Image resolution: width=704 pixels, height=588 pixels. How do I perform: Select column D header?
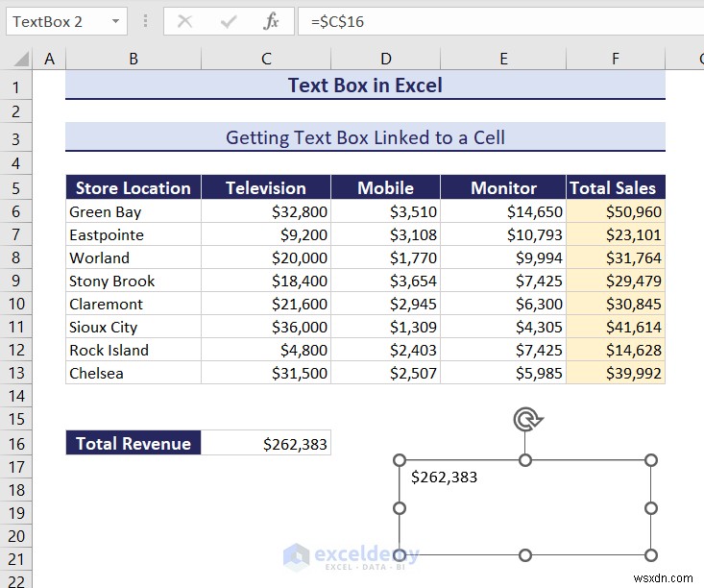386,59
